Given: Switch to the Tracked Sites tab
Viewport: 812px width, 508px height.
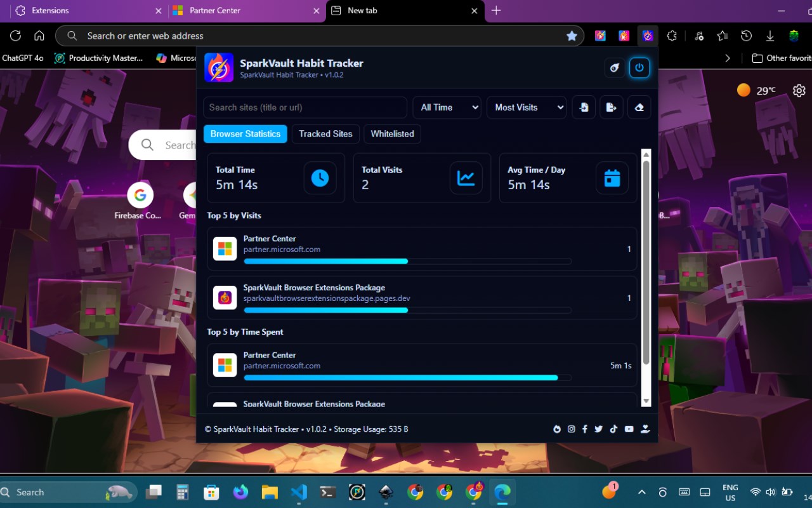Looking at the screenshot, I should (x=325, y=134).
